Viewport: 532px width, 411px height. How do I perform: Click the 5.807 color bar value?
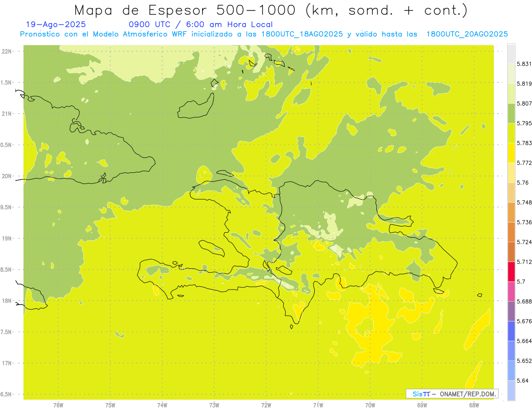pyautogui.click(x=524, y=103)
